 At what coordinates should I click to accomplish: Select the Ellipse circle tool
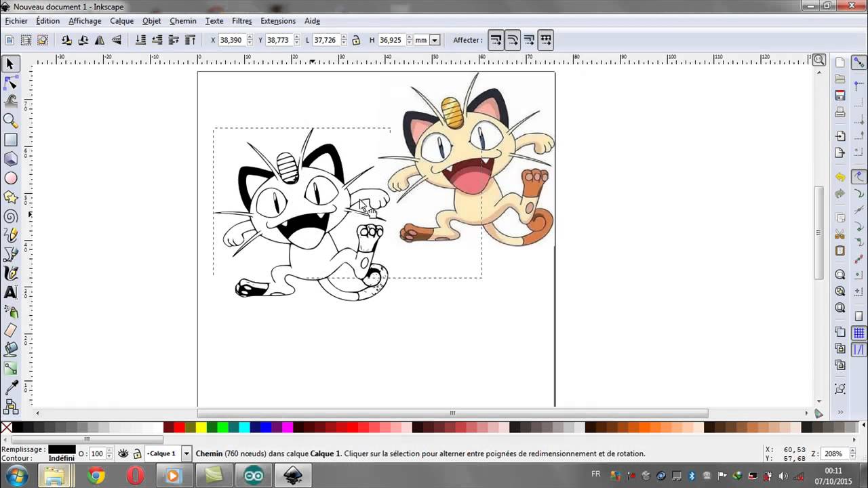click(x=10, y=178)
